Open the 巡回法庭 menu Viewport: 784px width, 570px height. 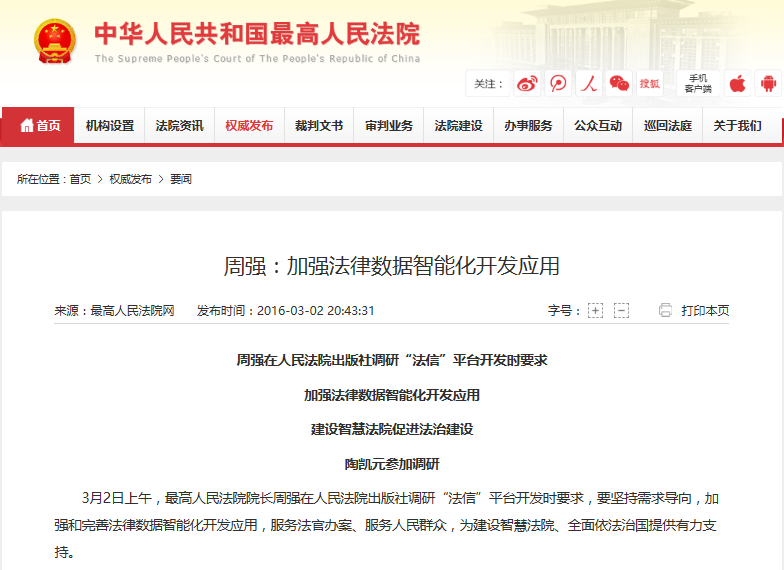(x=668, y=126)
